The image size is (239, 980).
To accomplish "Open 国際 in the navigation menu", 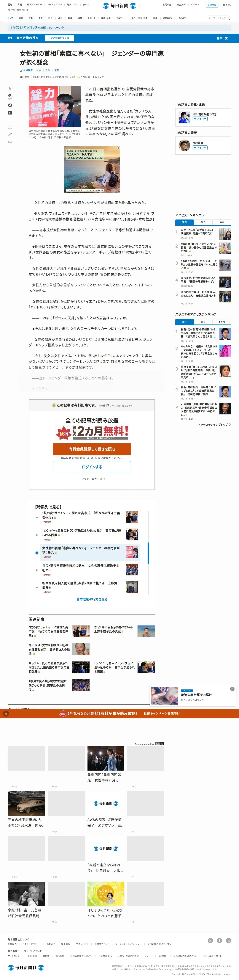I will coord(80,18).
